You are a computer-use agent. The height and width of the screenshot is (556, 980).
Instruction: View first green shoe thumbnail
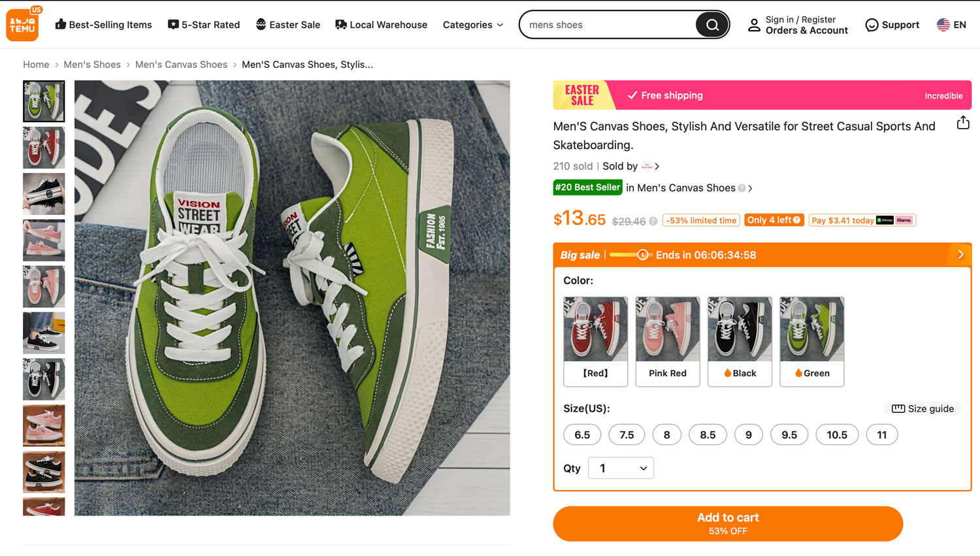[x=44, y=101]
